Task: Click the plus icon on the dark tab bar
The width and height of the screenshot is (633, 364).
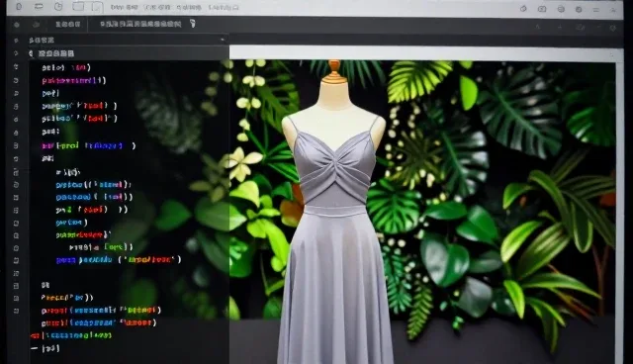Action: (560, 27)
